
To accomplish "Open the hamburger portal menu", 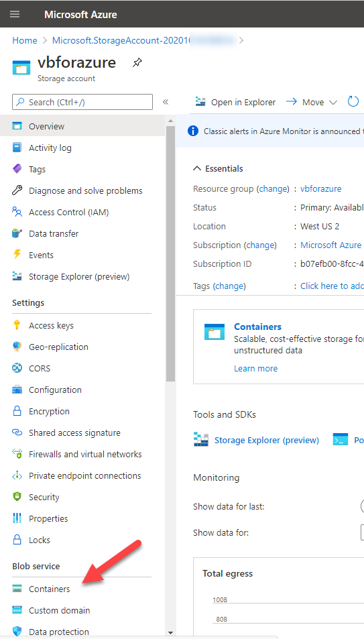I will [x=15, y=14].
